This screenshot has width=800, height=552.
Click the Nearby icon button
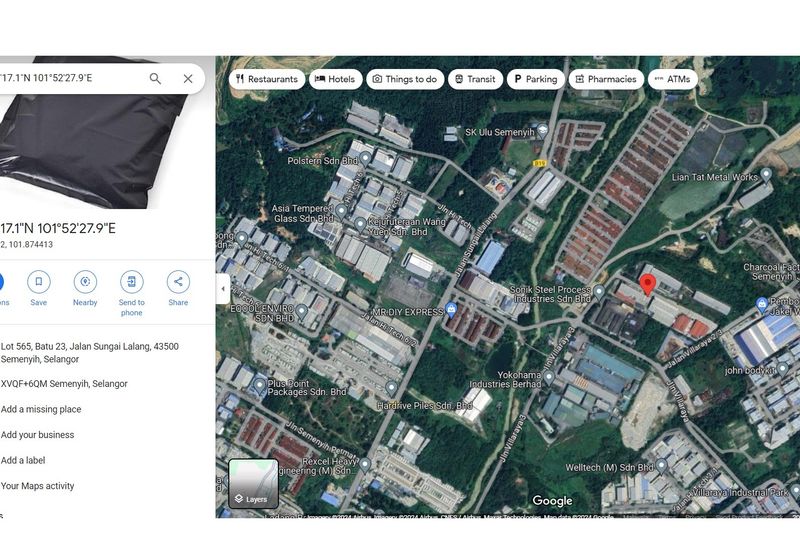85,282
